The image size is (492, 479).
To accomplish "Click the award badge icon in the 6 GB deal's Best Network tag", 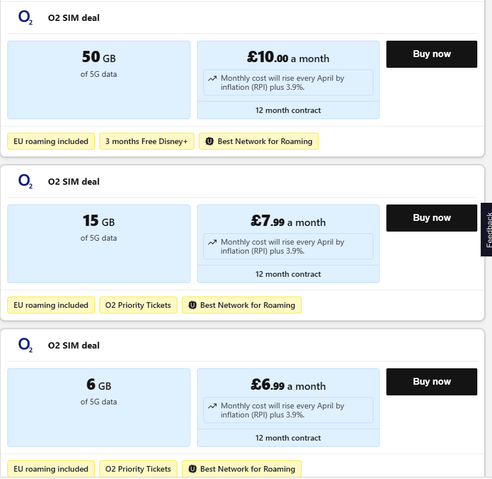I will pos(192,469).
